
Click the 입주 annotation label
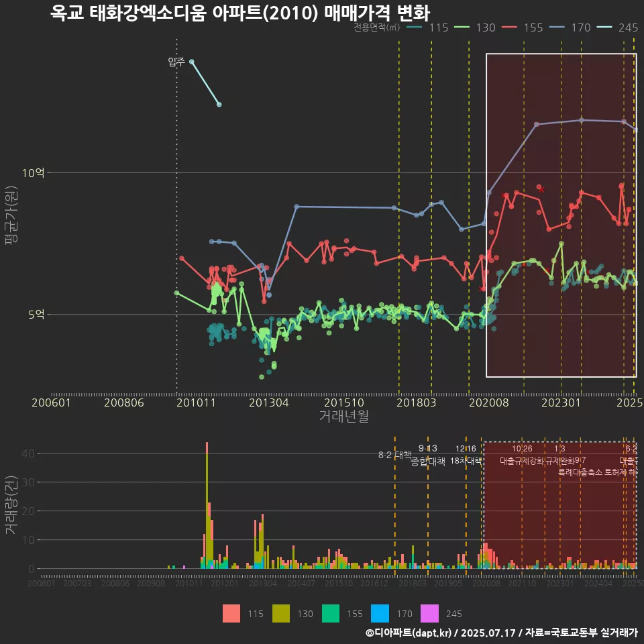(x=176, y=62)
